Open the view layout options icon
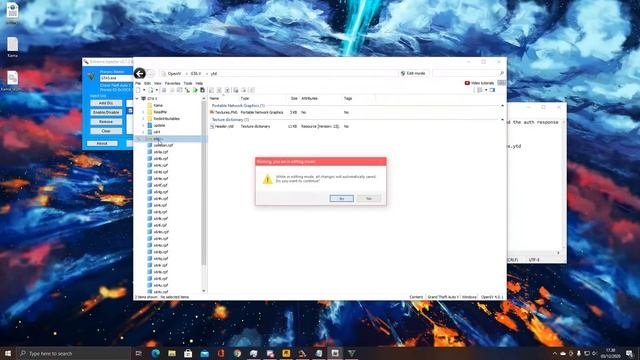The height and width of the screenshot is (360, 640). 480,90
